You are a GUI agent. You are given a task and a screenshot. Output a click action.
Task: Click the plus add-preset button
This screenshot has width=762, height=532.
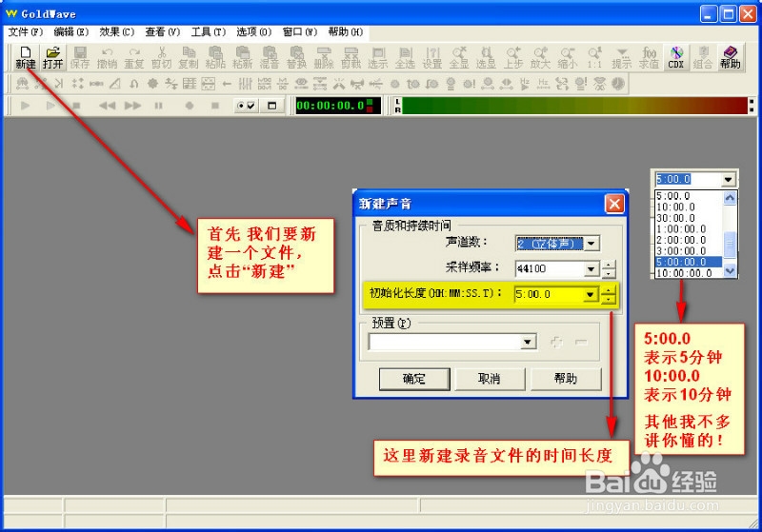tap(557, 343)
